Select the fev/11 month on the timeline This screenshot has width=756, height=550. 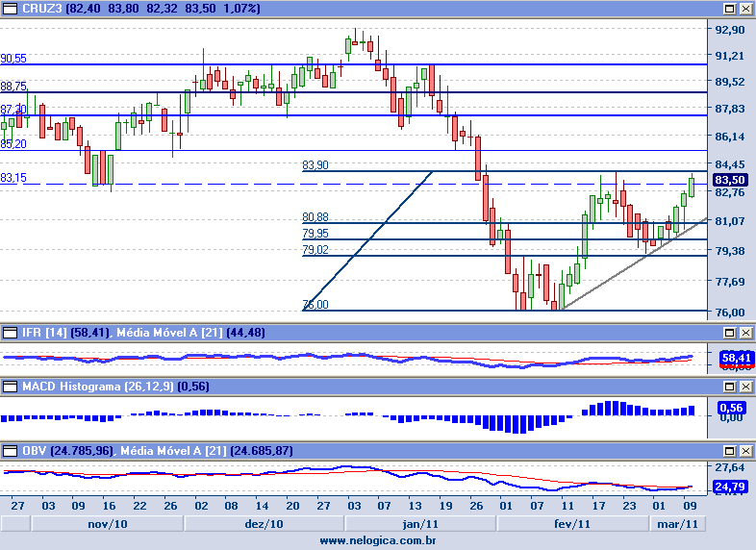(572, 524)
